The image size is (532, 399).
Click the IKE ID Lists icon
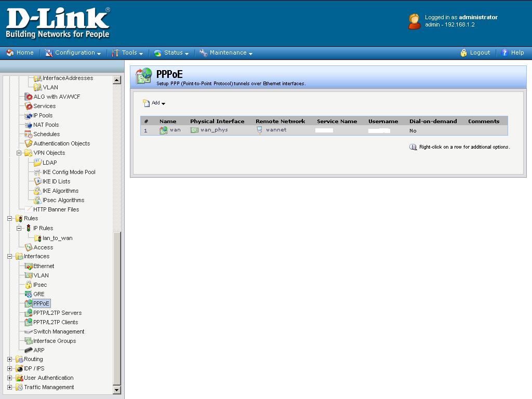pos(37,181)
